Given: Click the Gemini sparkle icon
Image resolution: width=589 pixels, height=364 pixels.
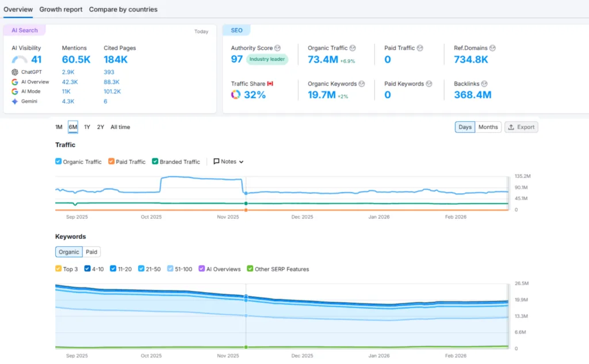Looking at the screenshot, I should tap(15, 101).
